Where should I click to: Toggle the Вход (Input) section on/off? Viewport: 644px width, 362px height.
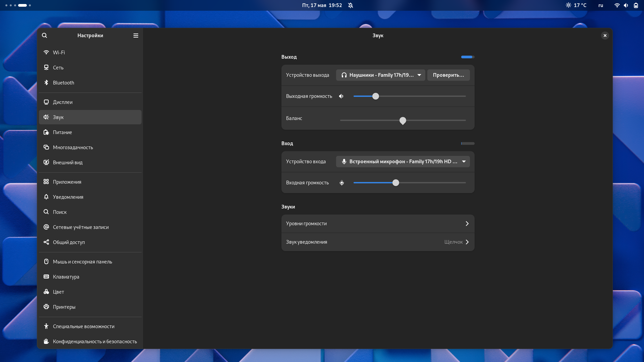[x=467, y=143]
